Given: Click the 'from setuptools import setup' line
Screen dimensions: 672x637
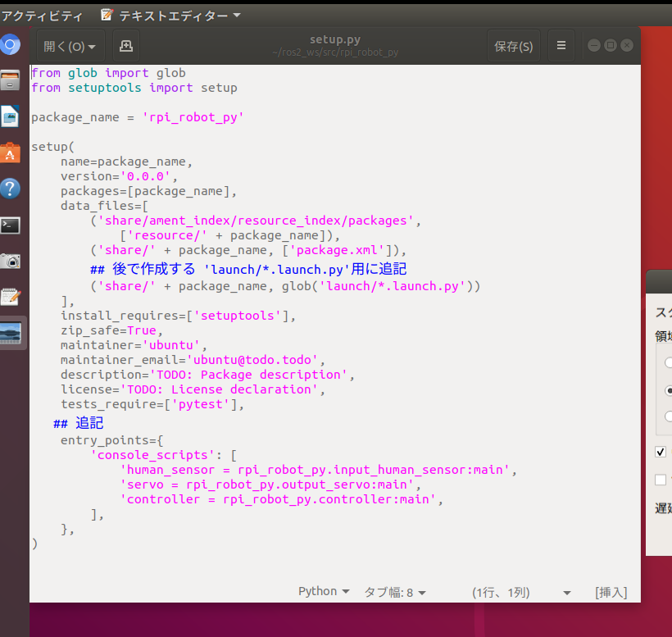Looking at the screenshot, I should [x=134, y=88].
